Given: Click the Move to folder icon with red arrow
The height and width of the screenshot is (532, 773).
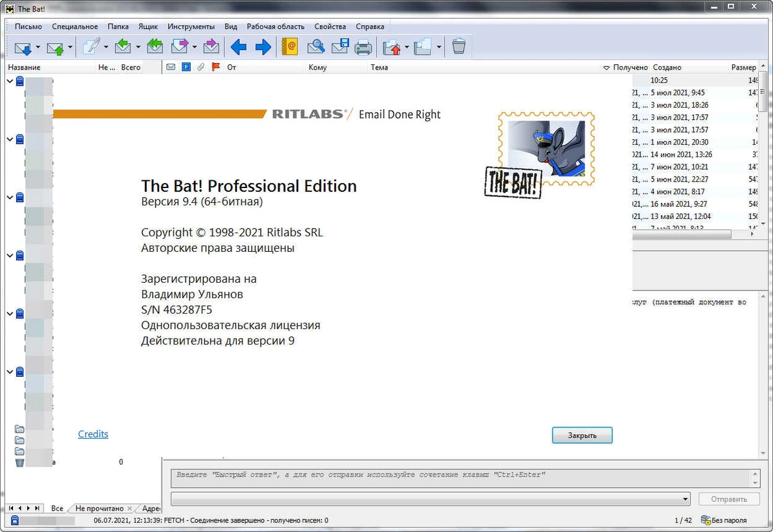Looking at the screenshot, I should (392, 47).
